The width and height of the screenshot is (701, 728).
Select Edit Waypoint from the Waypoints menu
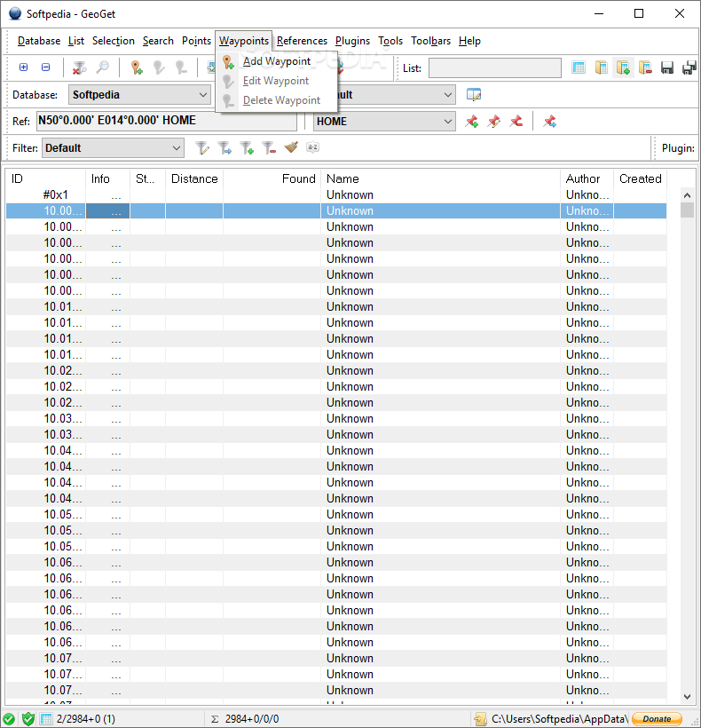click(x=276, y=81)
